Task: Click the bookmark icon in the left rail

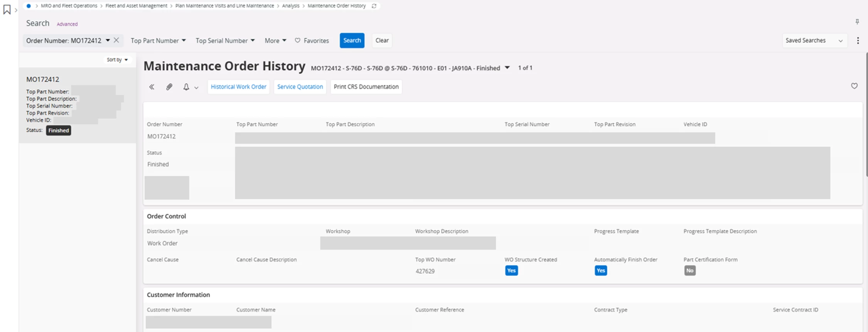Action: pyautogui.click(x=7, y=10)
